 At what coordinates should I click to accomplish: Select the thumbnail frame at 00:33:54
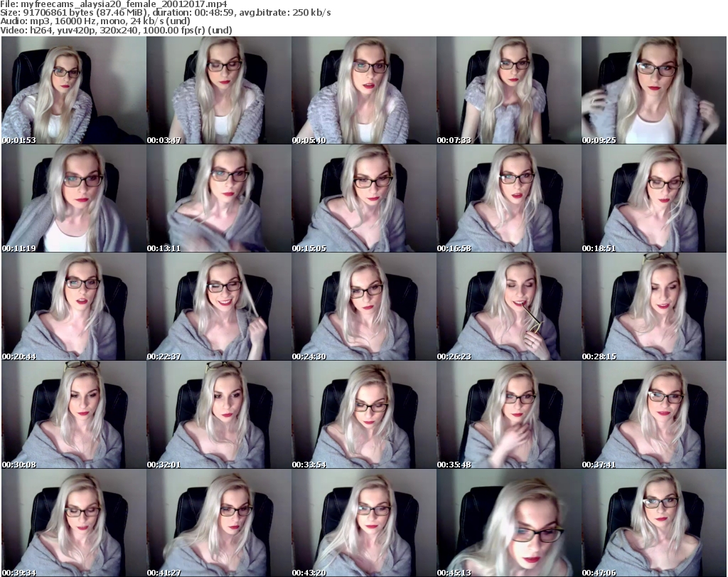pyautogui.click(x=363, y=415)
